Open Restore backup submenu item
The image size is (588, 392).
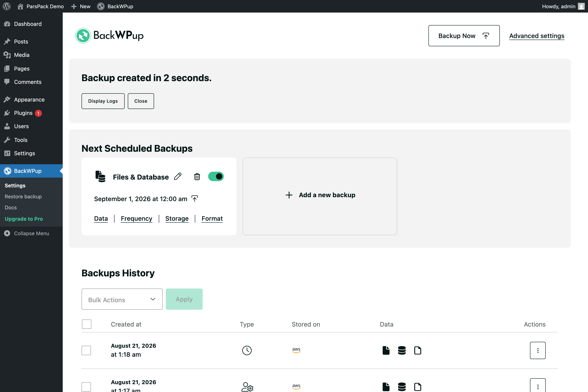[x=23, y=197]
